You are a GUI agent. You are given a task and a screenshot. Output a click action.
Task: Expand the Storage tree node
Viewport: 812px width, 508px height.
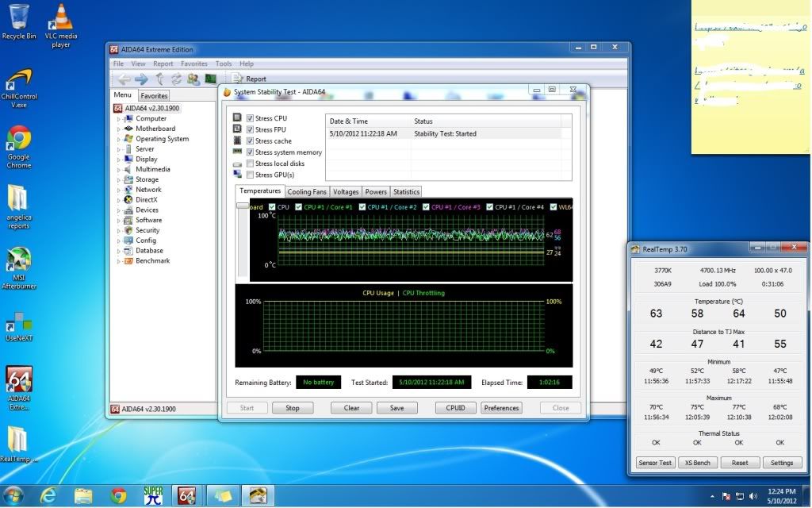click(119, 180)
